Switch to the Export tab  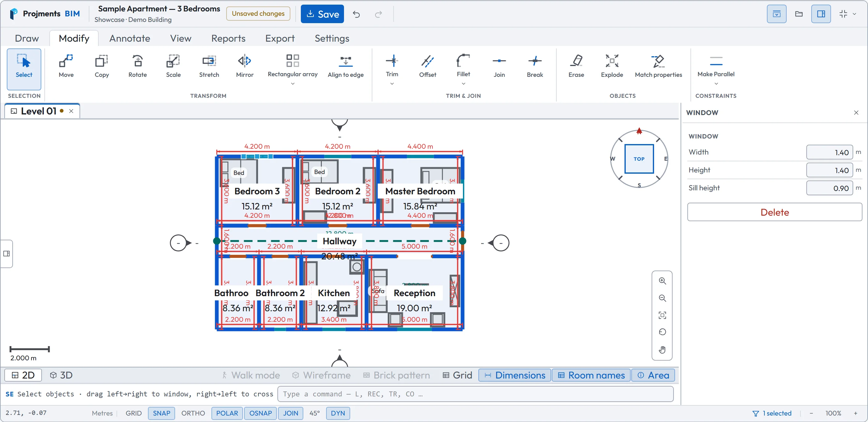[x=280, y=39]
